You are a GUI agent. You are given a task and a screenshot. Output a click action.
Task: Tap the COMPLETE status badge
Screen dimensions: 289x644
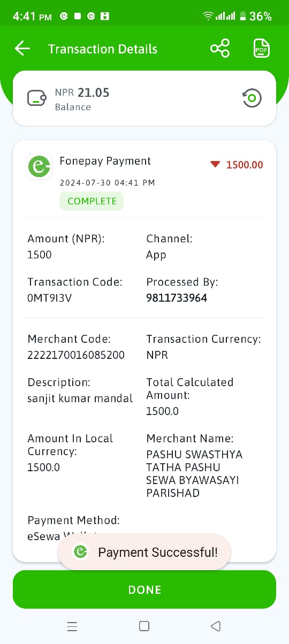(92, 201)
